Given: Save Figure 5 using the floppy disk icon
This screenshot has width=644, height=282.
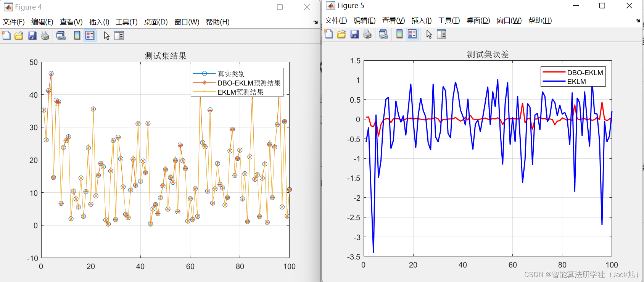Looking at the screenshot, I should (x=354, y=34).
